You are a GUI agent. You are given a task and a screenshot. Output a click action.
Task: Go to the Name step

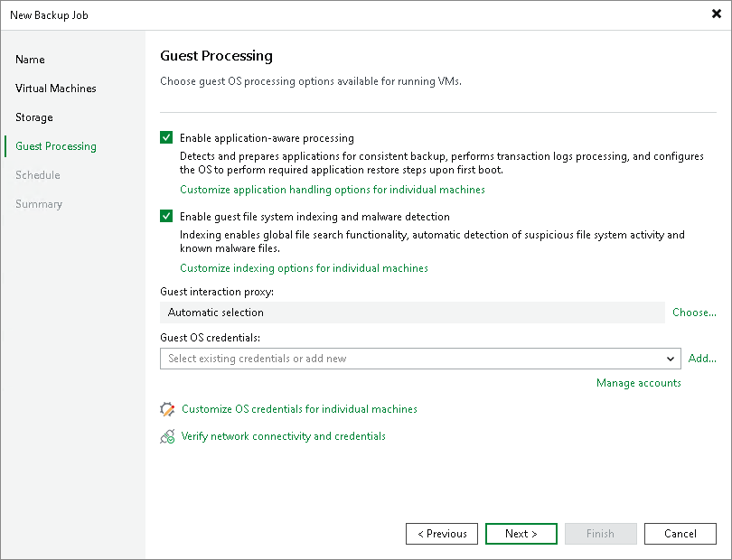tap(30, 60)
